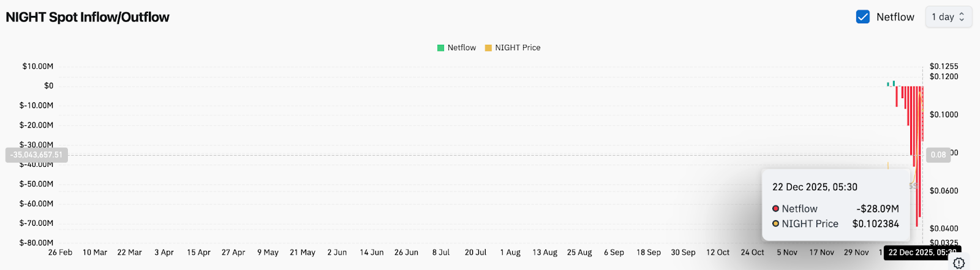Viewport: 980px width, 270px height.
Task: Toggle the yellow NIGHT Price legend swatch
Action: click(488, 48)
